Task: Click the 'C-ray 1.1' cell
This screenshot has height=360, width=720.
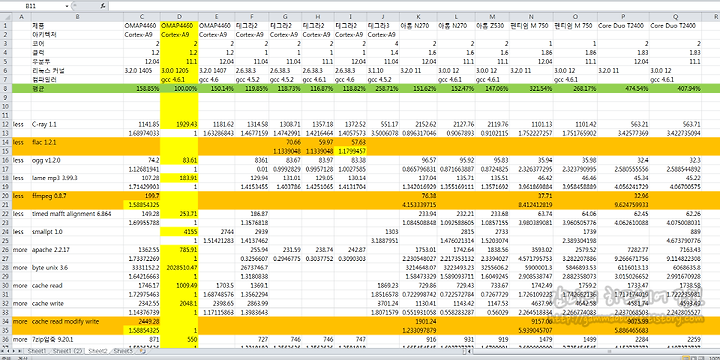Action: tap(77, 124)
